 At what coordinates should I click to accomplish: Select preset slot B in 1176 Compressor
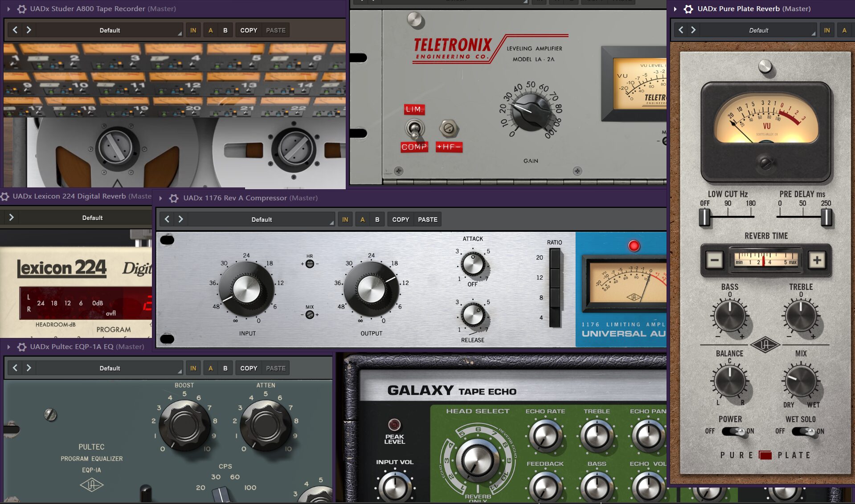[x=377, y=219]
